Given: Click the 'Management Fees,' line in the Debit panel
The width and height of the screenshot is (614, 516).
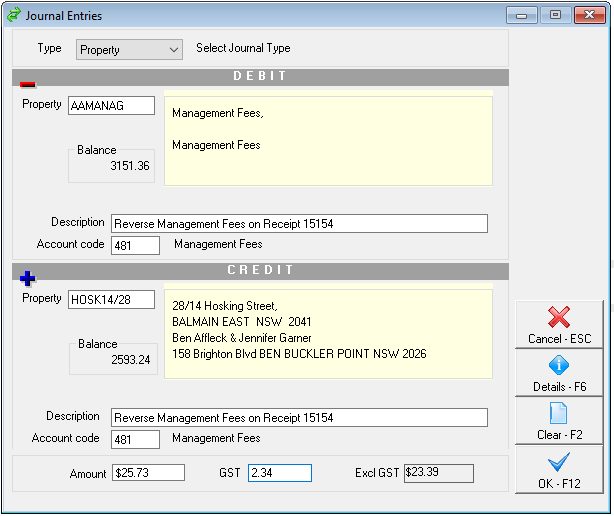Looking at the screenshot, I should coord(218,113).
